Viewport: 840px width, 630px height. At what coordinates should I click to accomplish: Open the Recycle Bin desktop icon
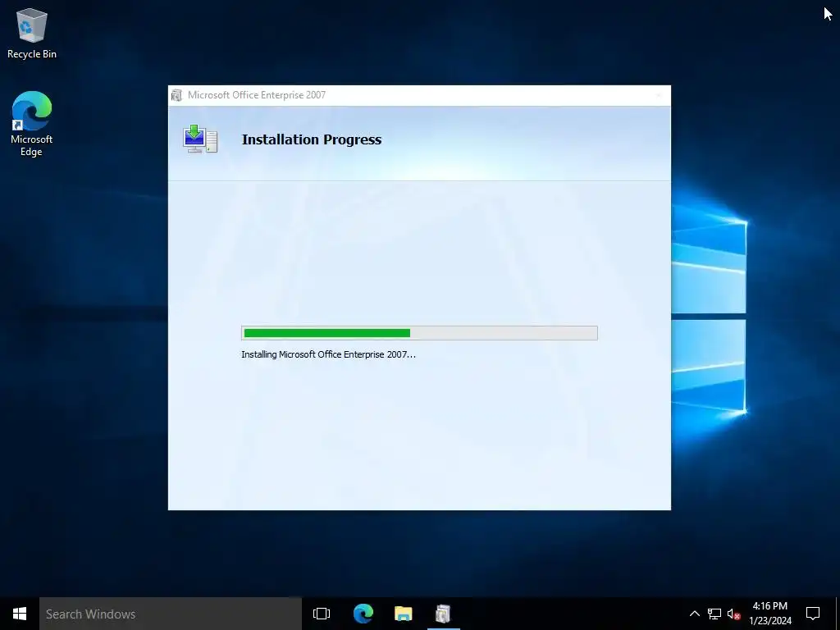(32, 33)
